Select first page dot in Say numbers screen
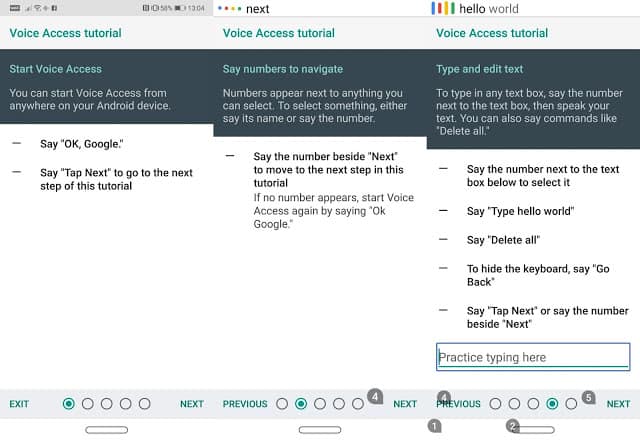640x442 pixels. tap(282, 404)
